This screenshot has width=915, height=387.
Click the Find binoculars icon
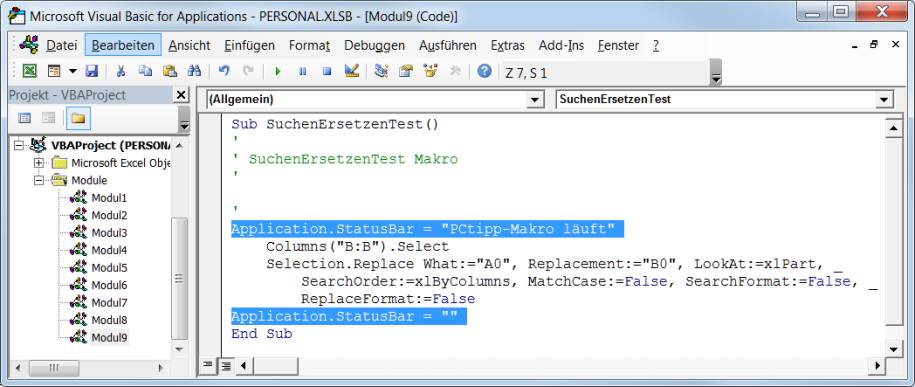point(194,71)
